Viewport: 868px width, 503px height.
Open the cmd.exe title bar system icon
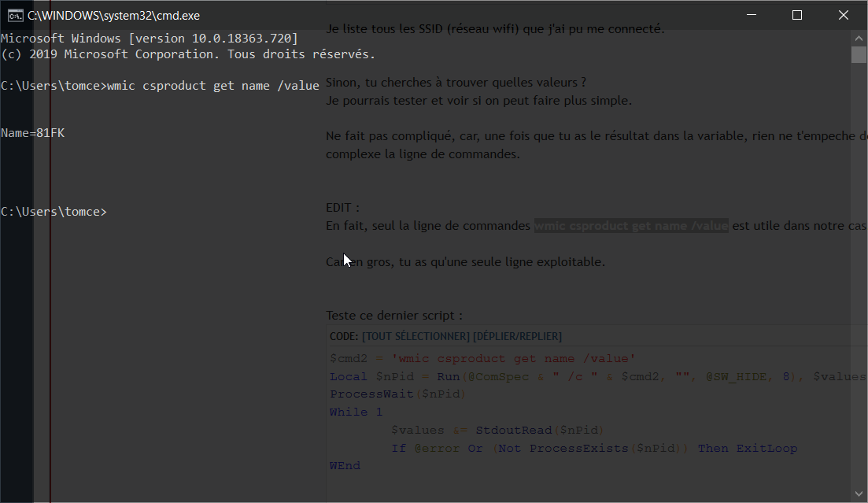[x=15, y=15]
